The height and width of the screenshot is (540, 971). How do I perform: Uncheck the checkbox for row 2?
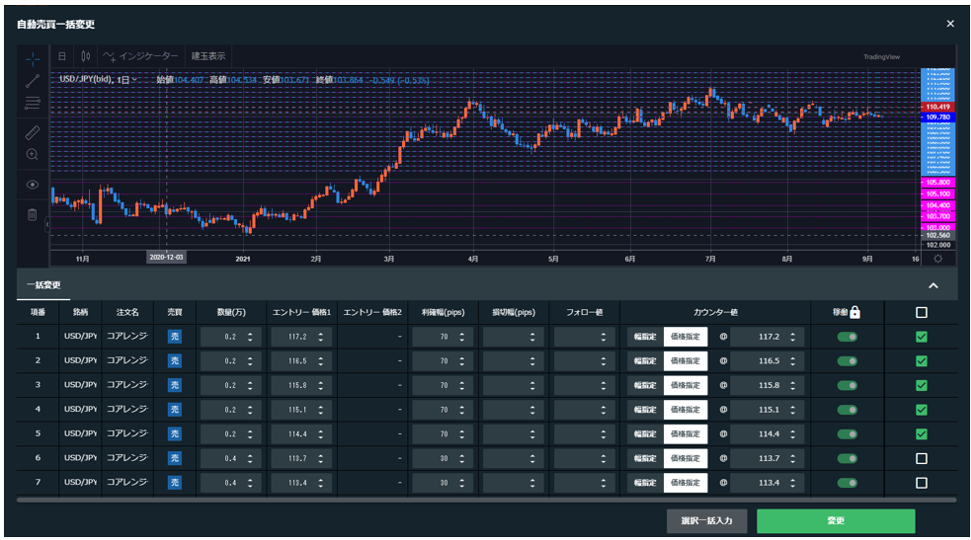tap(921, 361)
